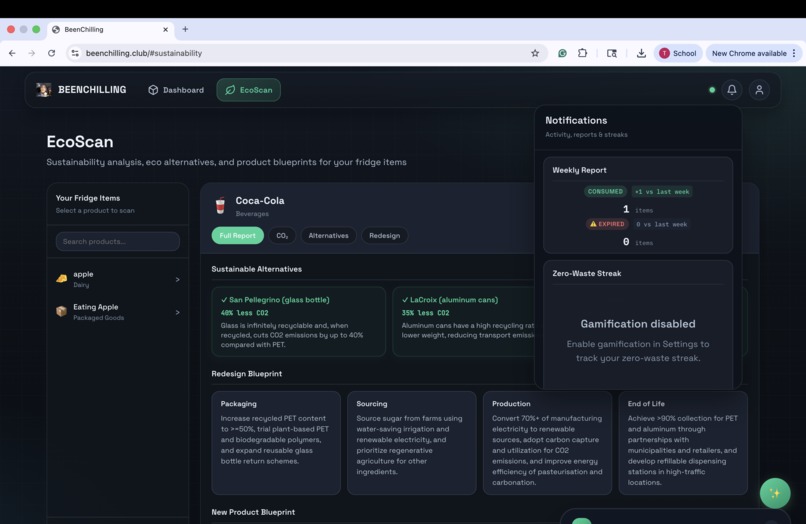This screenshot has width=806, height=524.
Task: Click the Weekly Report heading
Action: 579,170
